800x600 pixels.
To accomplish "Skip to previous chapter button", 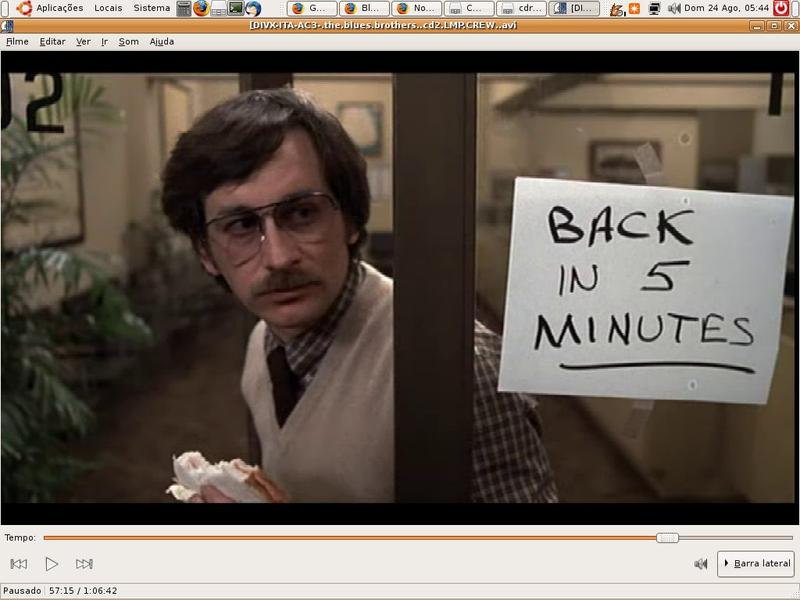I will (x=19, y=564).
